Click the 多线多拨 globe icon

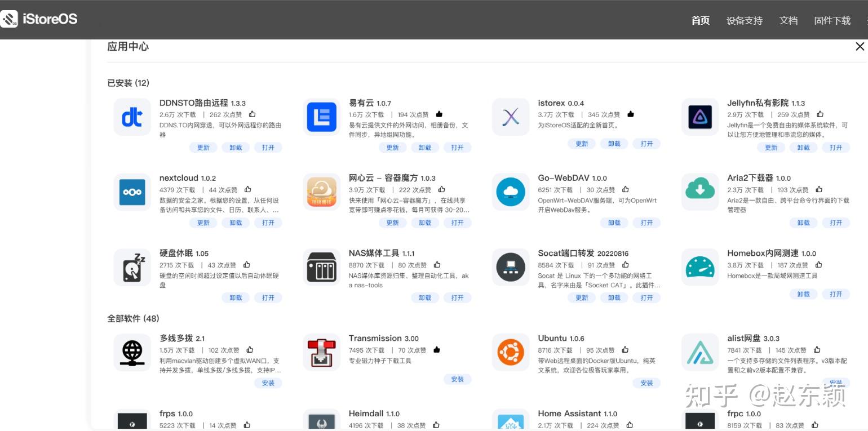132,352
